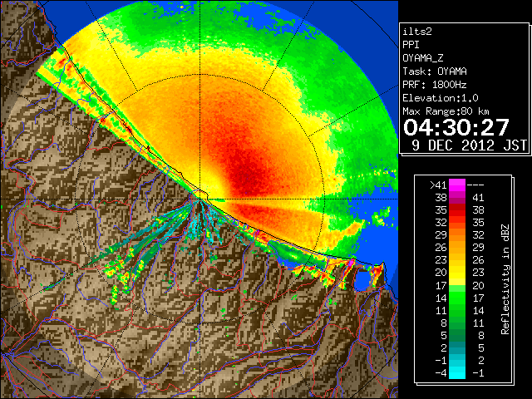Select the "Task: OYAMA" line
This screenshot has height=399, width=532.
(x=435, y=71)
